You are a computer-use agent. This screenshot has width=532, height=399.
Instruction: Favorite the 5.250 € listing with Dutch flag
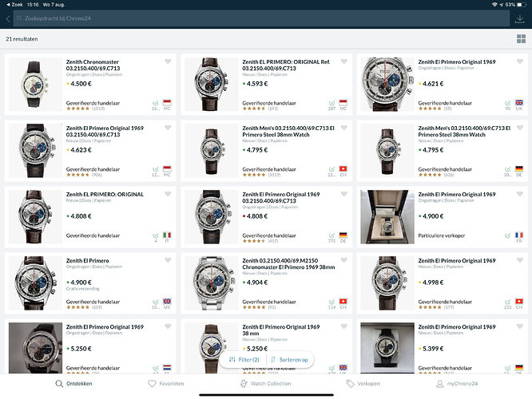click(x=168, y=326)
